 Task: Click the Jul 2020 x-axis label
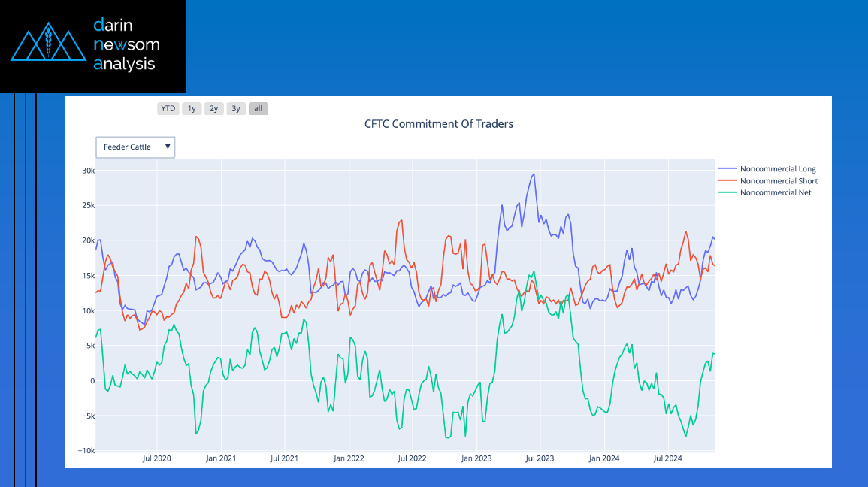point(156,458)
